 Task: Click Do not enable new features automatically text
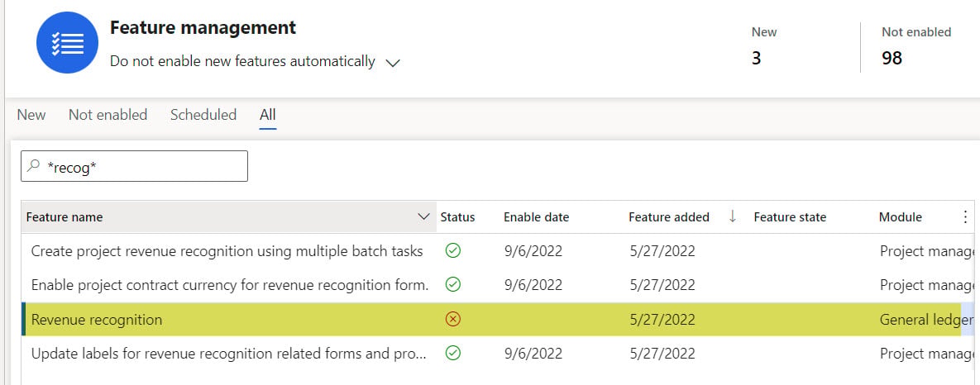[x=242, y=62]
